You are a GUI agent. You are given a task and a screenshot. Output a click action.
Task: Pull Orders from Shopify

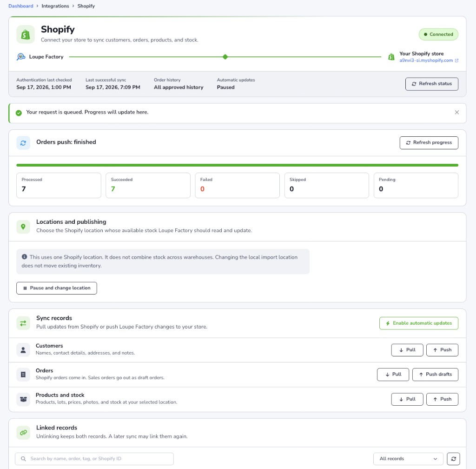393,375
